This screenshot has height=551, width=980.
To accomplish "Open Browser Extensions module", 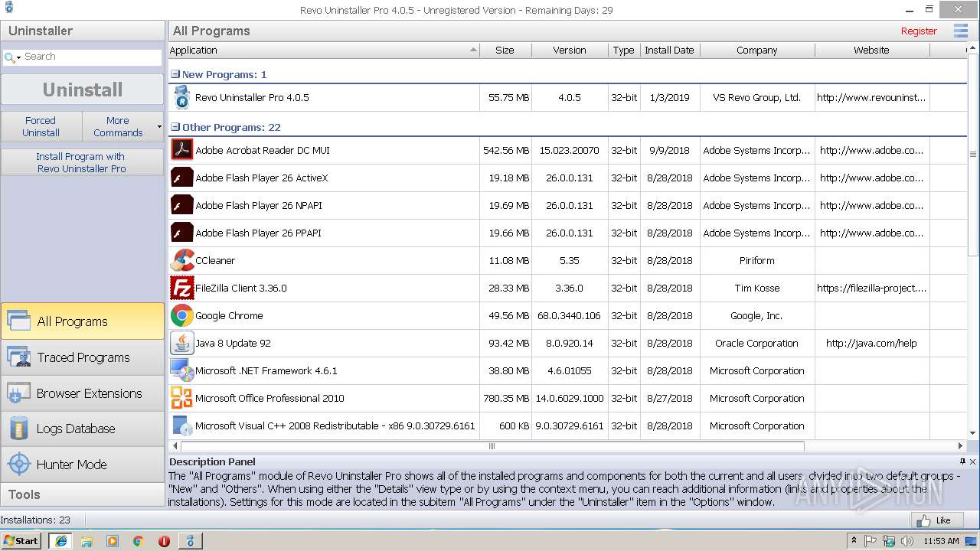I will 82,393.
